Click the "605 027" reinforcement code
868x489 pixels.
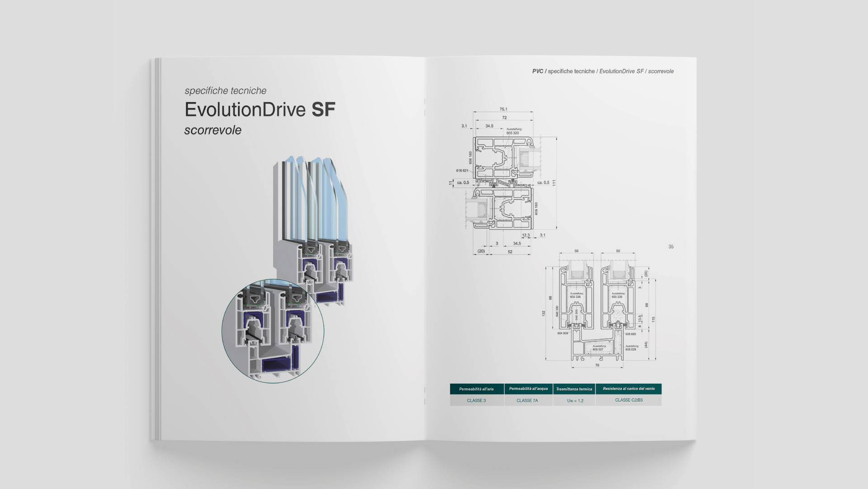(x=598, y=349)
